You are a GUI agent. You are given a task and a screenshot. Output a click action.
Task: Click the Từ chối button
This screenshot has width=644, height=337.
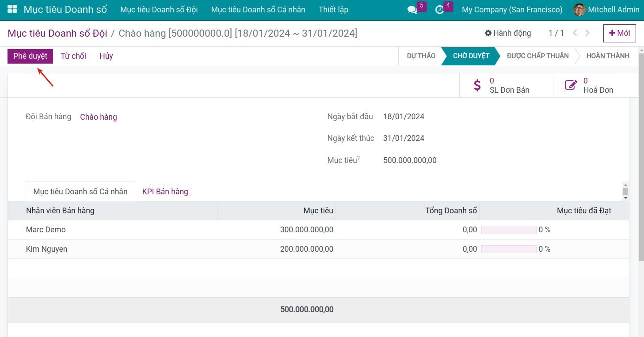click(73, 56)
